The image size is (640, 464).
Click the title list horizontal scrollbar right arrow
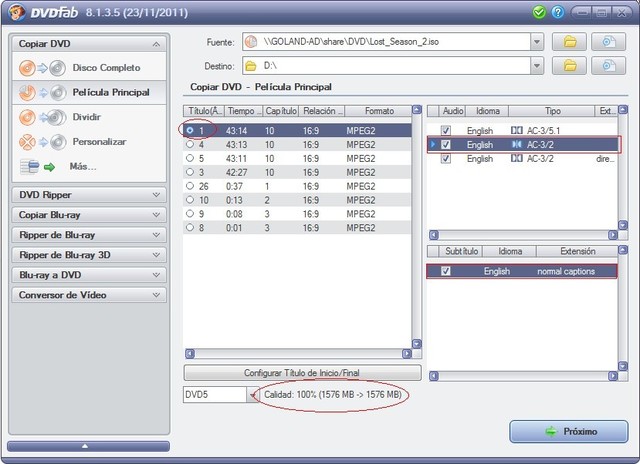(407, 354)
